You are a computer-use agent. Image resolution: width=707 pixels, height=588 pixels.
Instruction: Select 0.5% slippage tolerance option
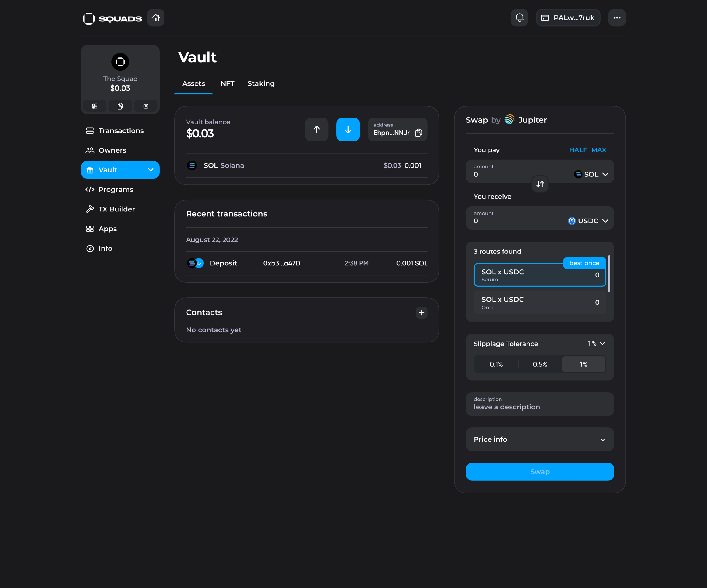click(x=539, y=364)
